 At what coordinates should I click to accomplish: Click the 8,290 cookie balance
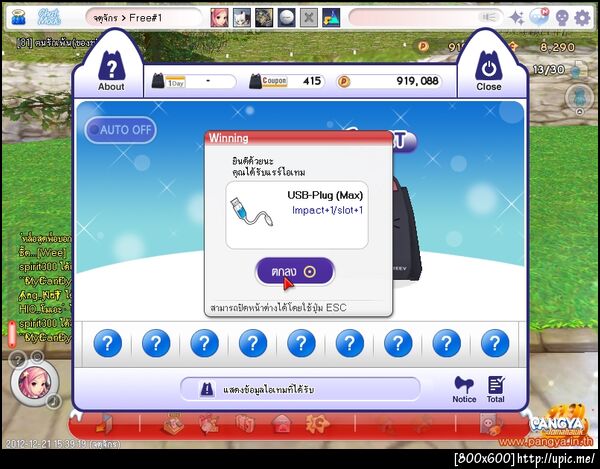click(557, 47)
